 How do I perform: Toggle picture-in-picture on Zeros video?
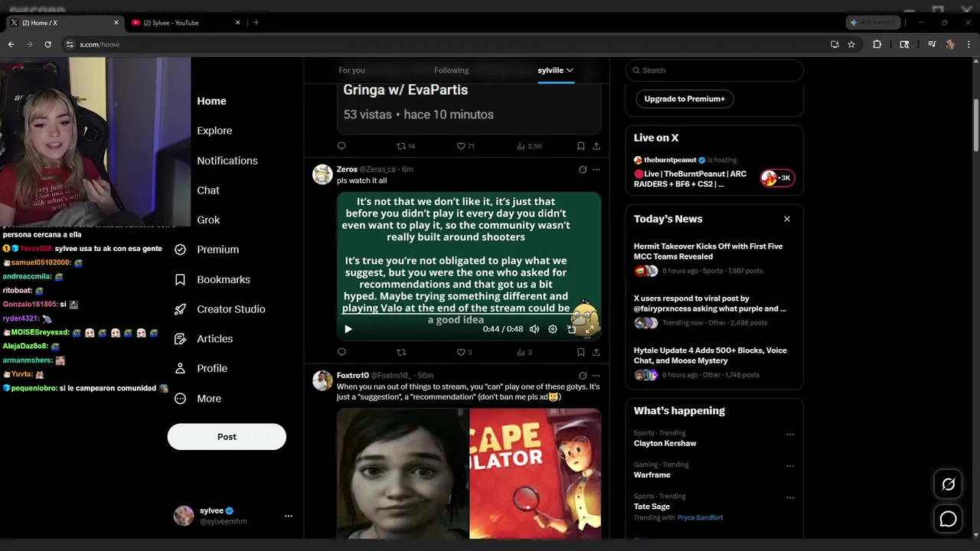[x=571, y=329]
